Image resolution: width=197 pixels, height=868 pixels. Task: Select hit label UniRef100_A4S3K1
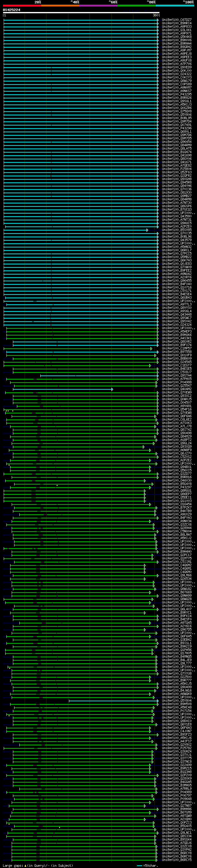coord(177,338)
